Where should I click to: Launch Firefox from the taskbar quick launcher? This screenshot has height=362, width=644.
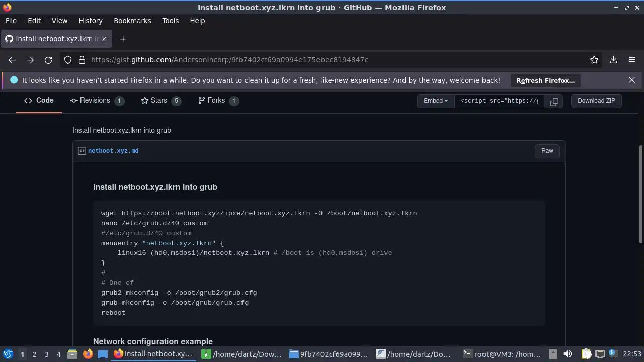tap(88, 354)
